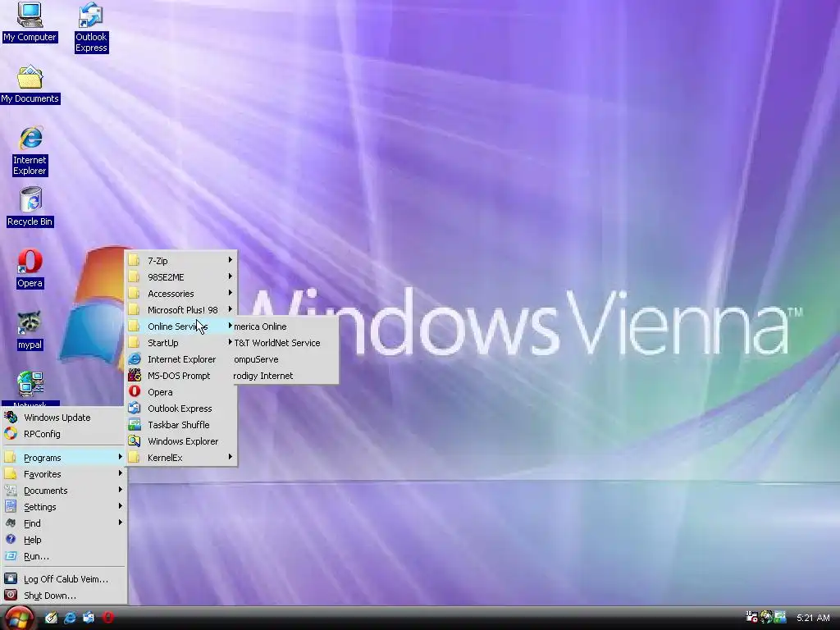Click the Start orb button
840x630 pixels.
20,619
